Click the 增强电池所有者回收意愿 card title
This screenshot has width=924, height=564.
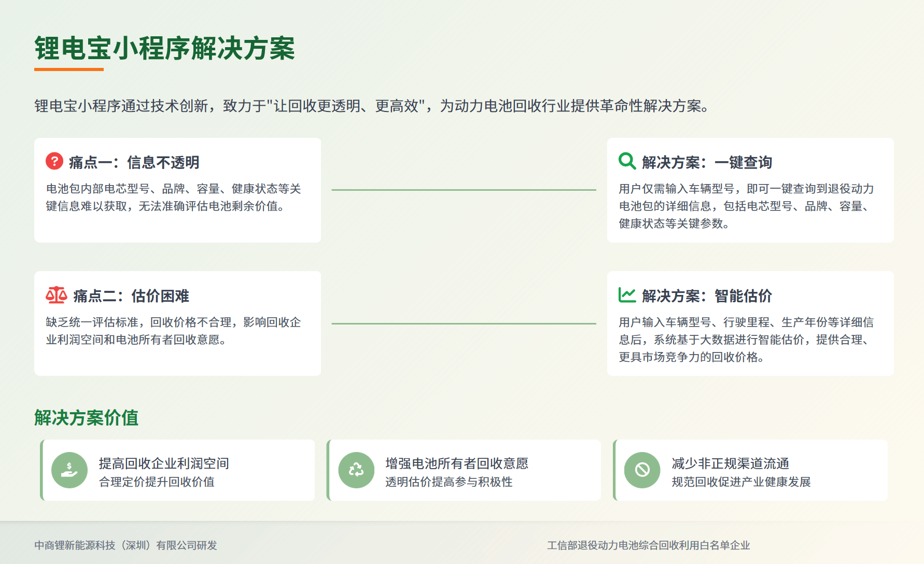[457, 463]
